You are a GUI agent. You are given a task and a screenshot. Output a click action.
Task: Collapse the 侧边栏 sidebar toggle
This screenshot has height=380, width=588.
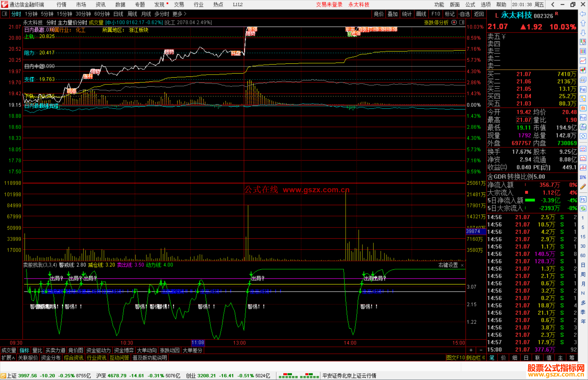coord(476,358)
